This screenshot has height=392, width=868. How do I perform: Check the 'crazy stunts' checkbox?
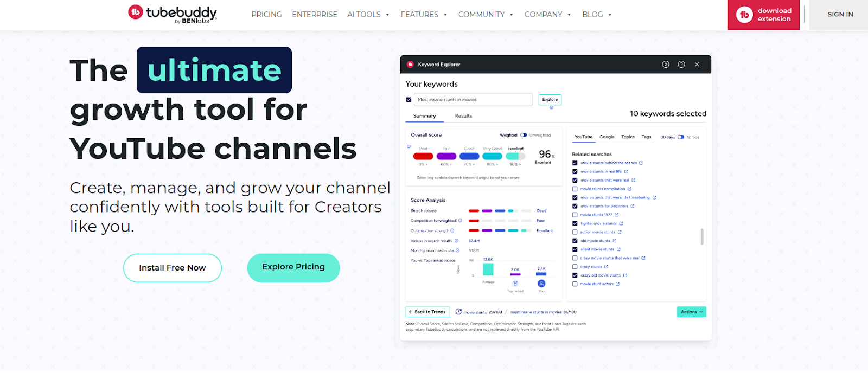coord(575,267)
